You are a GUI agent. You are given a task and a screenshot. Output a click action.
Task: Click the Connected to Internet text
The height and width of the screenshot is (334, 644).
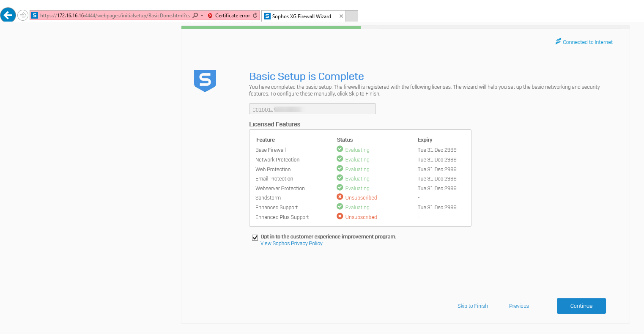pos(588,42)
